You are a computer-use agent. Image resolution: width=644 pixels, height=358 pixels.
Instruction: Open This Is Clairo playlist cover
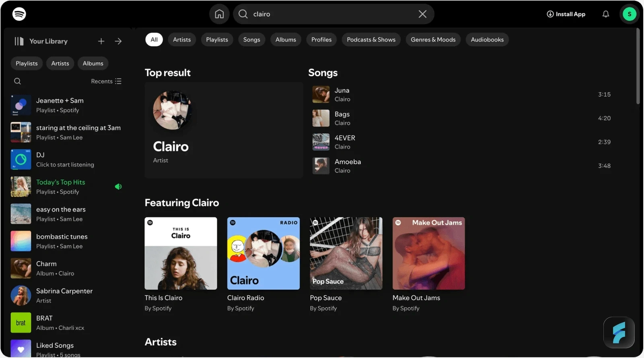point(181,253)
